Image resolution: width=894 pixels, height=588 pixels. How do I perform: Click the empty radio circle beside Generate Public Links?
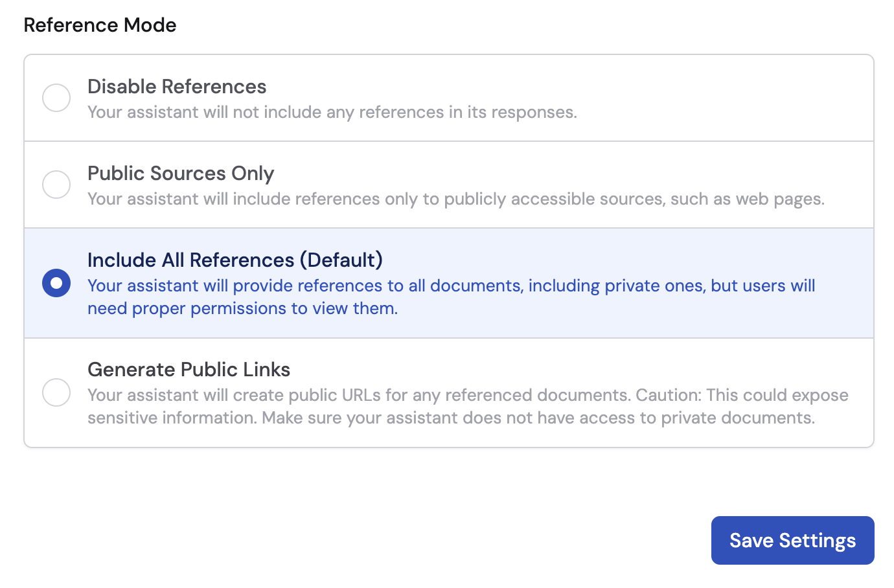(56, 392)
